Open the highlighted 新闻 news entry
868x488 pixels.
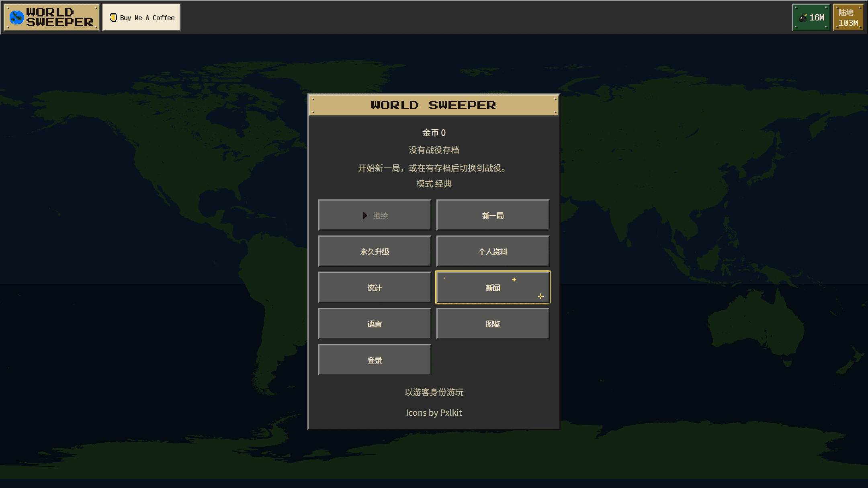click(493, 287)
